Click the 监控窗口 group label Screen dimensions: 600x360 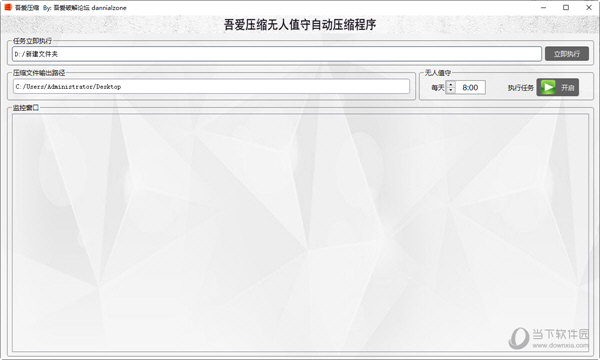(26, 108)
